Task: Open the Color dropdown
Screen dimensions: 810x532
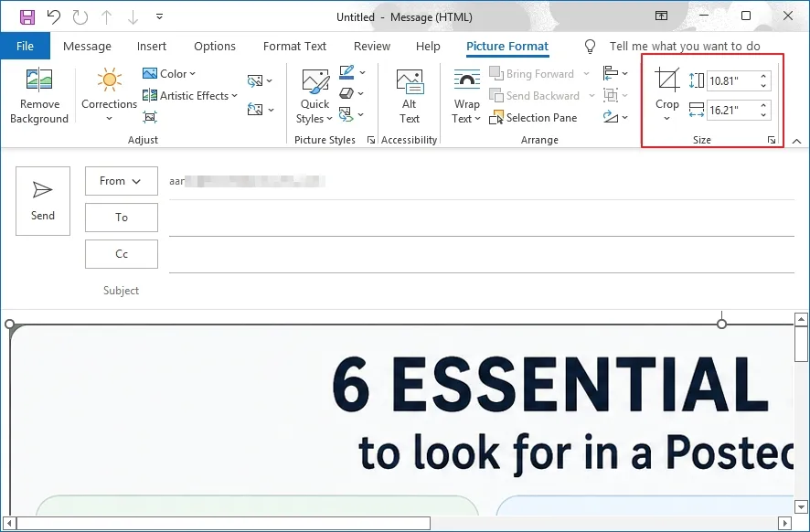Action: 169,74
